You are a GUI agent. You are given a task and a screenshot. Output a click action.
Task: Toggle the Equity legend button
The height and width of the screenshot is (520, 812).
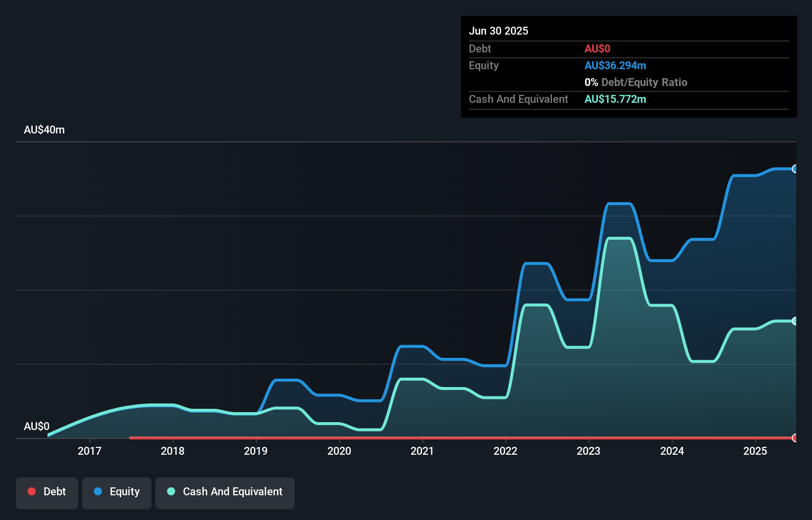(x=117, y=493)
